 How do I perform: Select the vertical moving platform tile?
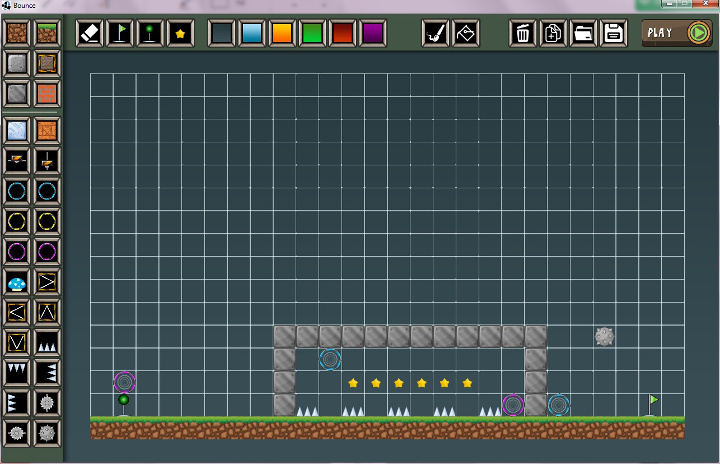coord(47,161)
